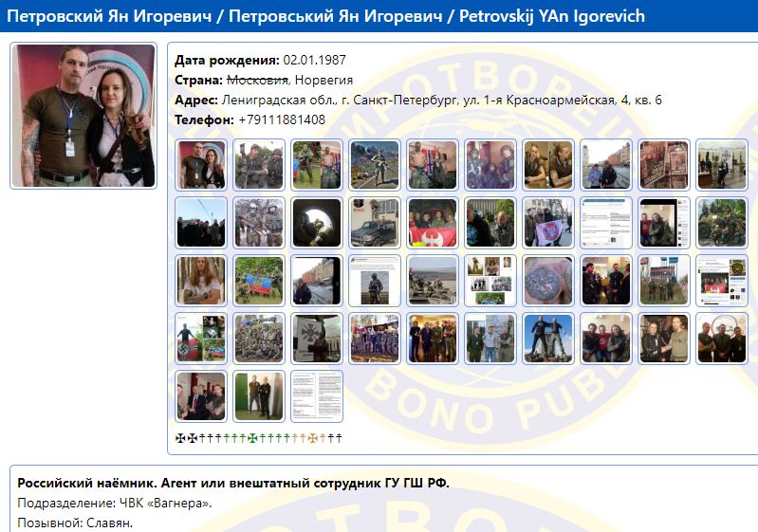The image size is (758, 532).
Task: Open thumbnail of two people by green door
Action: click(x=259, y=396)
